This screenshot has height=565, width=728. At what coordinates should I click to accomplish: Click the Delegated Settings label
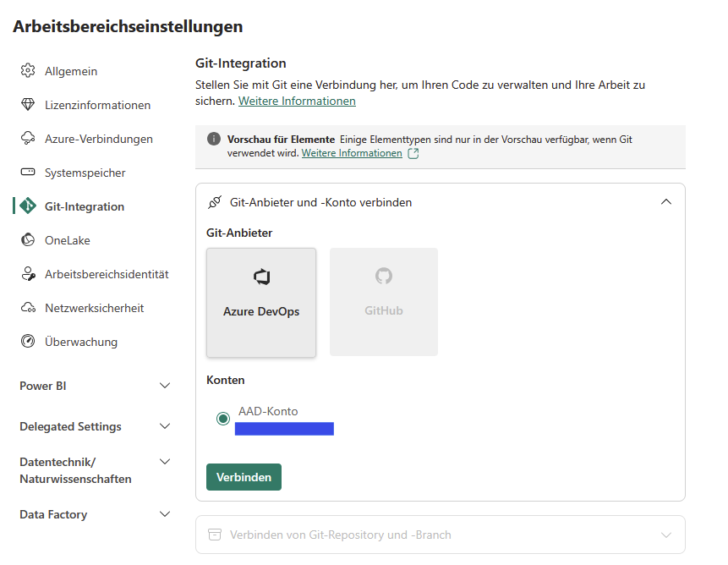coord(70,426)
